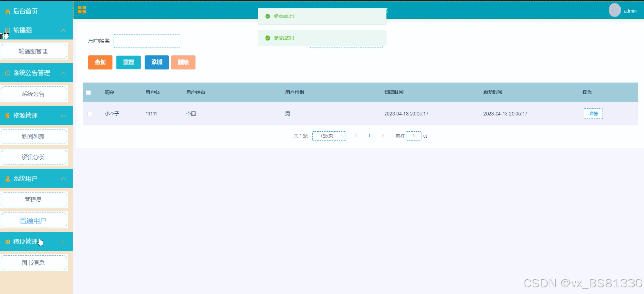Click the blue 添加 button
644x294 pixels.
(x=156, y=62)
